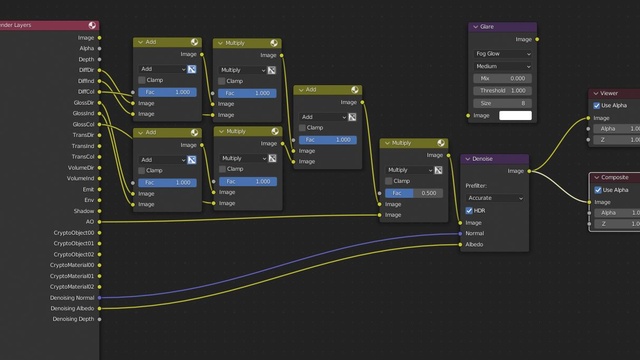Click the Prefilter label in Denoise node

pyautogui.click(x=476, y=186)
